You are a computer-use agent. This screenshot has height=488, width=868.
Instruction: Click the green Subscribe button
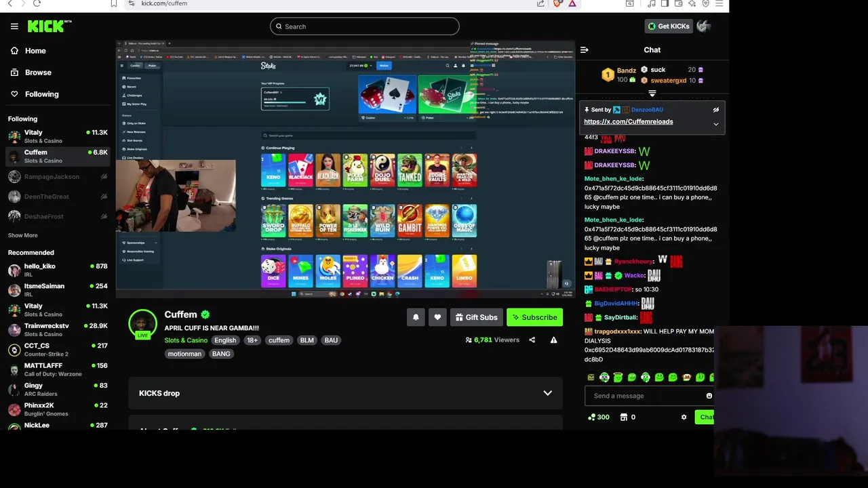click(534, 317)
